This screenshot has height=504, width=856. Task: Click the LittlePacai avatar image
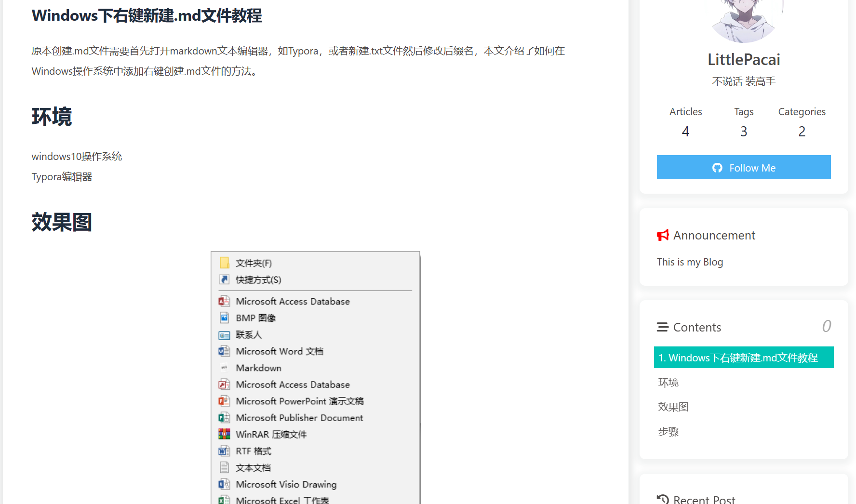(x=744, y=19)
